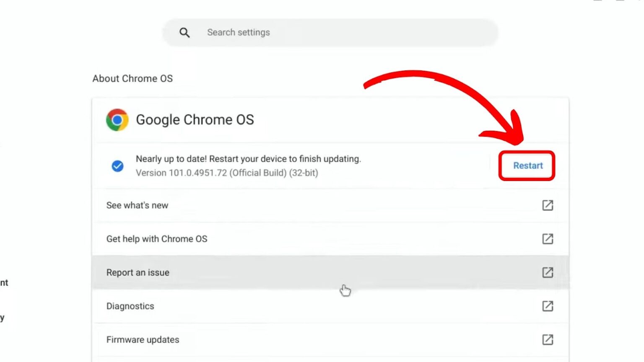Open Get help with Chrome OS
644x362 pixels.
[x=156, y=239]
